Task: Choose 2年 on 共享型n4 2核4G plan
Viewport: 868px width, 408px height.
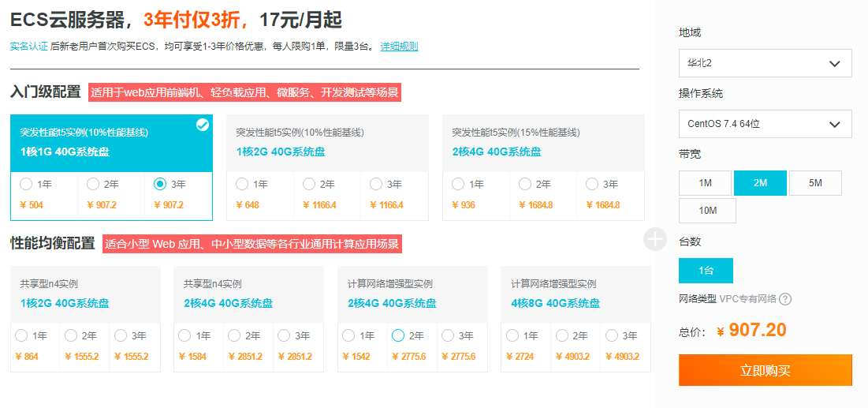Action: (x=234, y=335)
